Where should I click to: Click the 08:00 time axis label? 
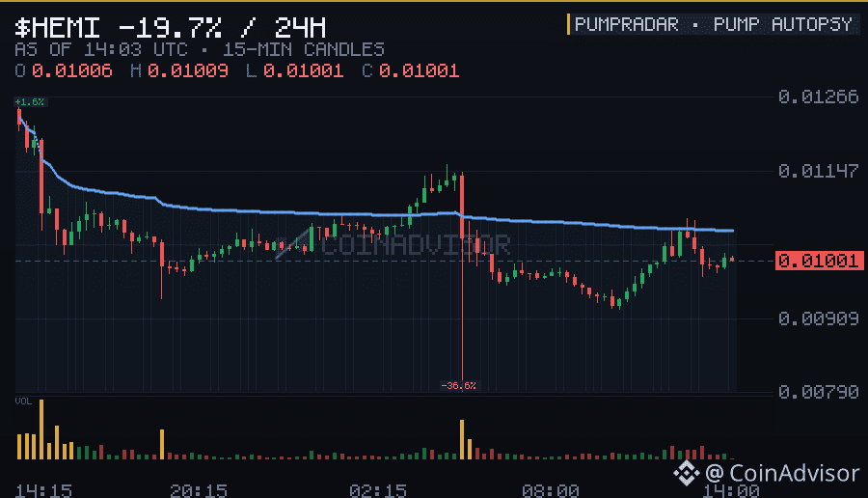pyautogui.click(x=551, y=491)
